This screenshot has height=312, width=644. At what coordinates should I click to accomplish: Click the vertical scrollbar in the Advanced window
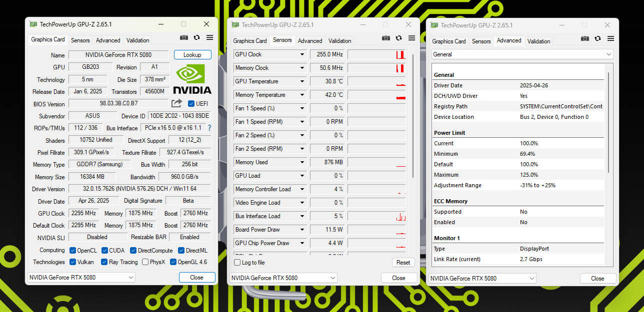(x=608, y=122)
